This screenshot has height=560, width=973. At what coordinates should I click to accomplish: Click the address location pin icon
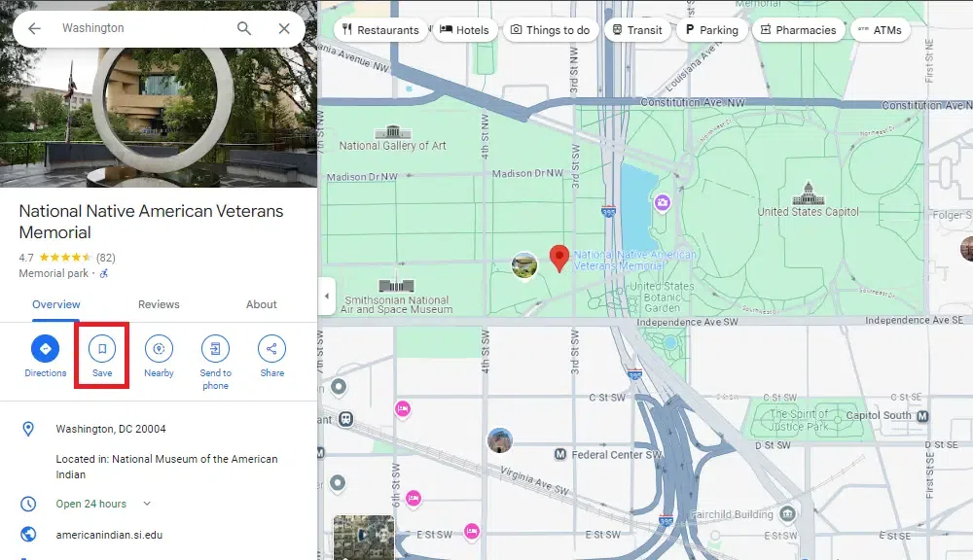[x=28, y=429]
